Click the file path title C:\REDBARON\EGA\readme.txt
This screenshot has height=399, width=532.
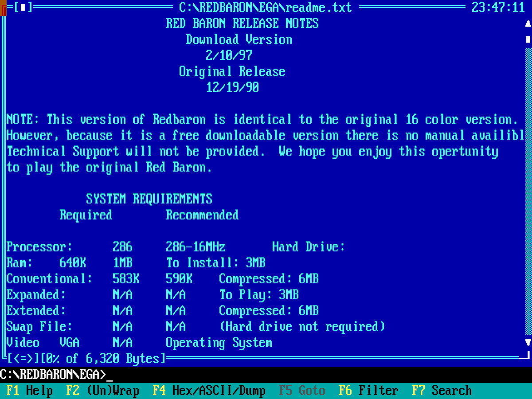266,8
